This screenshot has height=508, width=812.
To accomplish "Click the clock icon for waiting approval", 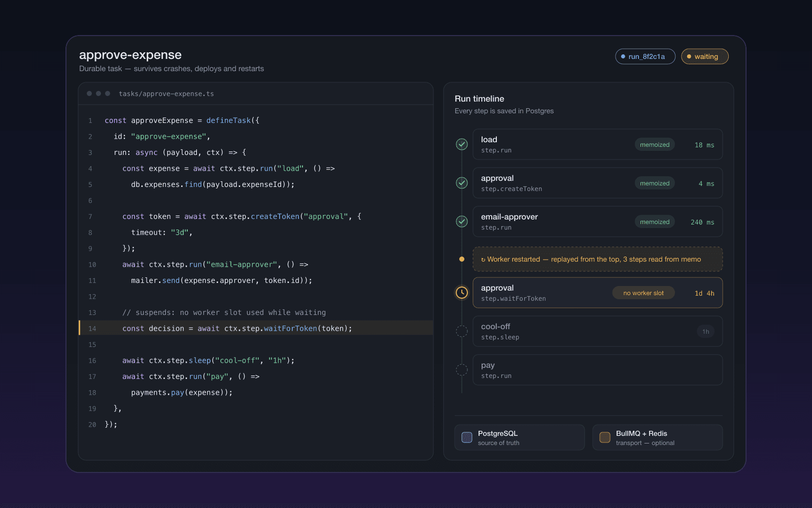I will click(462, 293).
